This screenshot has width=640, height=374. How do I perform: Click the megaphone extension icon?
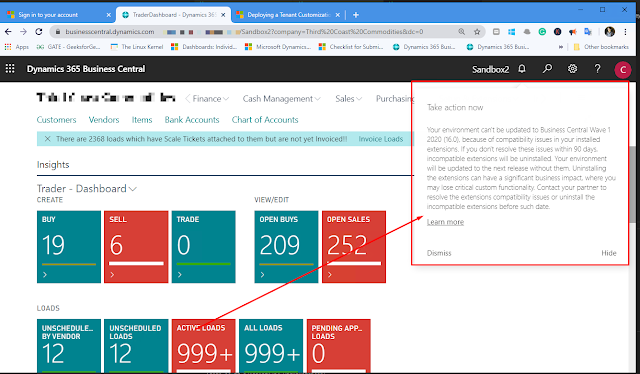coord(573,31)
